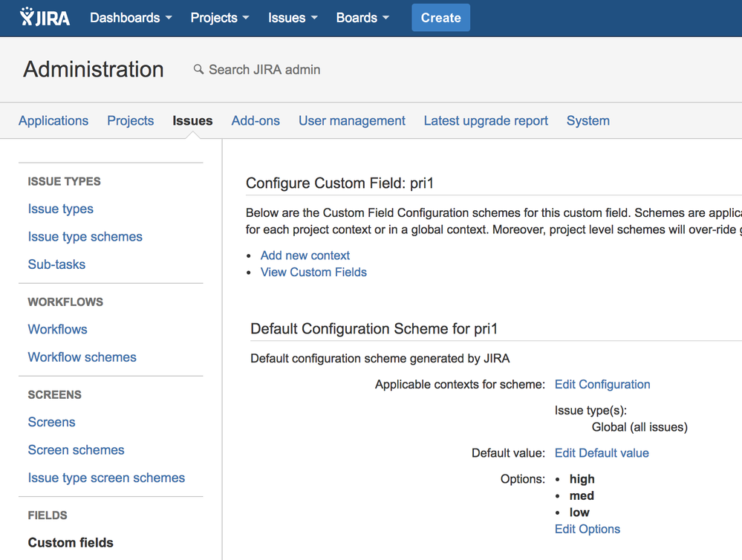Open the Boards dropdown menu
This screenshot has height=560, width=742.
362,18
